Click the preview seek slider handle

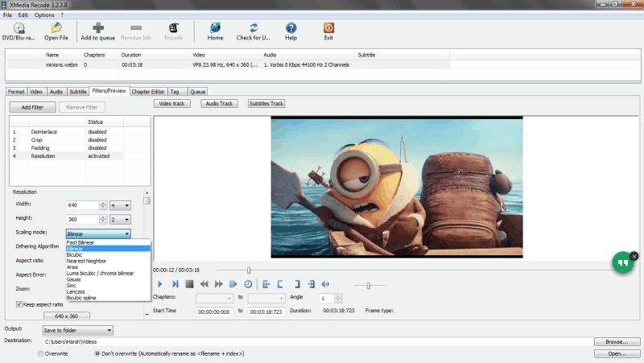coord(249,270)
